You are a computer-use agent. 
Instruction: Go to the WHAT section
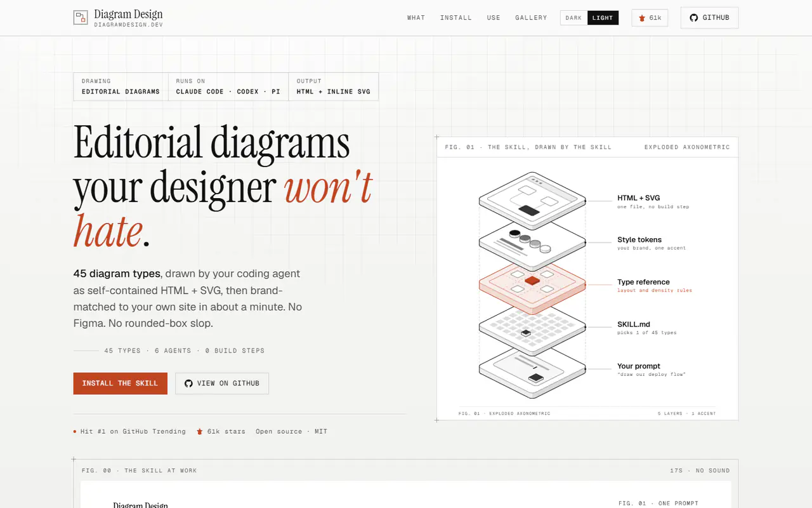point(416,18)
